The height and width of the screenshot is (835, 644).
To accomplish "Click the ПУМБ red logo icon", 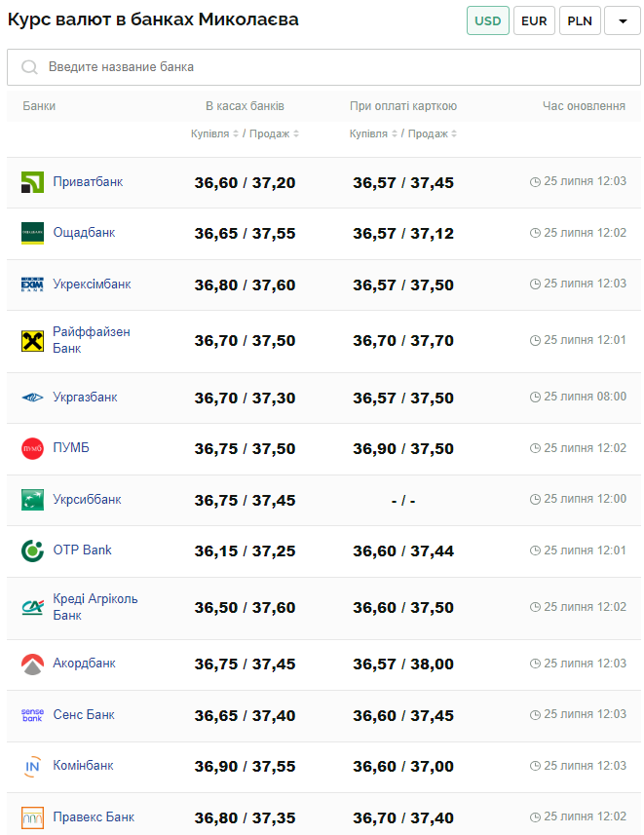I will pyautogui.click(x=32, y=448).
